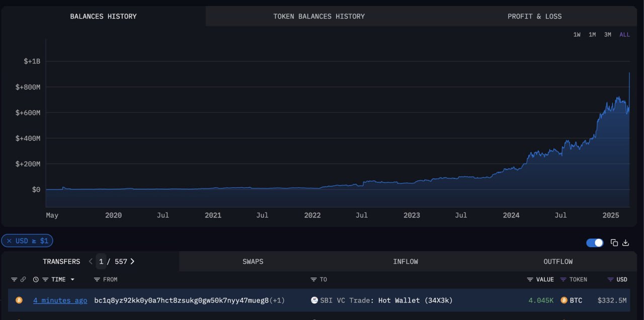Open the TOKEN BALANCES HISTORY tab
This screenshot has height=320, width=644.
pos(319,16)
